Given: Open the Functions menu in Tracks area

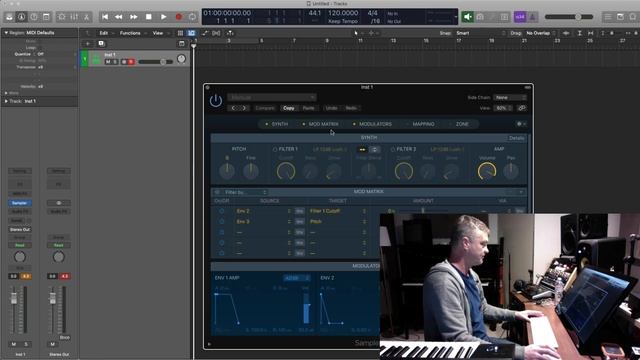Looking at the screenshot, I should pyautogui.click(x=130, y=33).
